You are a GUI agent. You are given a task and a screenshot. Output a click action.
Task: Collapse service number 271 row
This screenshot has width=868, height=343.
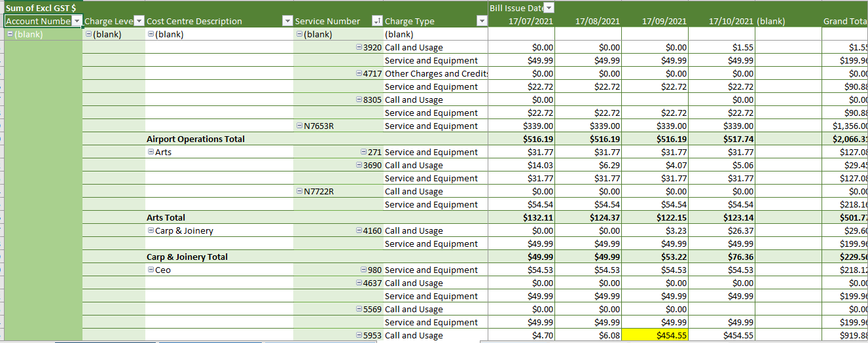click(x=364, y=152)
